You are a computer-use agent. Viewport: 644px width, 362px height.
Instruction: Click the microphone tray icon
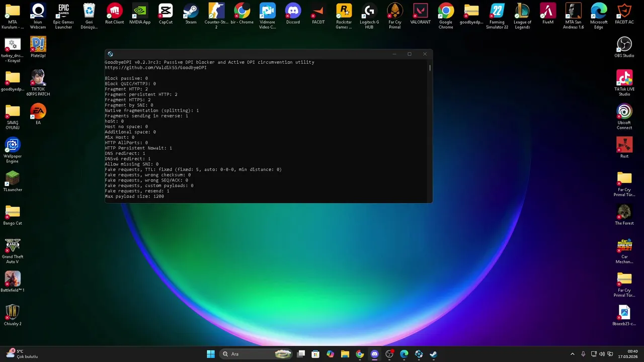pyautogui.click(x=583, y=354)
